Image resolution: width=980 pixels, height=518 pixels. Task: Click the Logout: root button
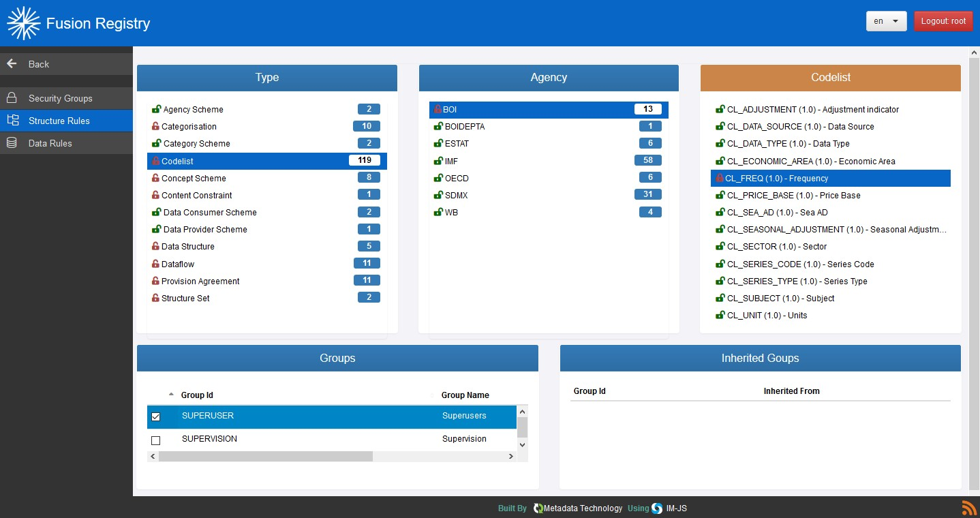pos(943,21)
